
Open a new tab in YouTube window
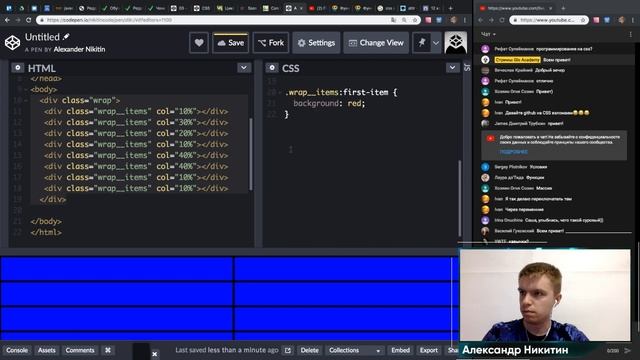point(563,8)
